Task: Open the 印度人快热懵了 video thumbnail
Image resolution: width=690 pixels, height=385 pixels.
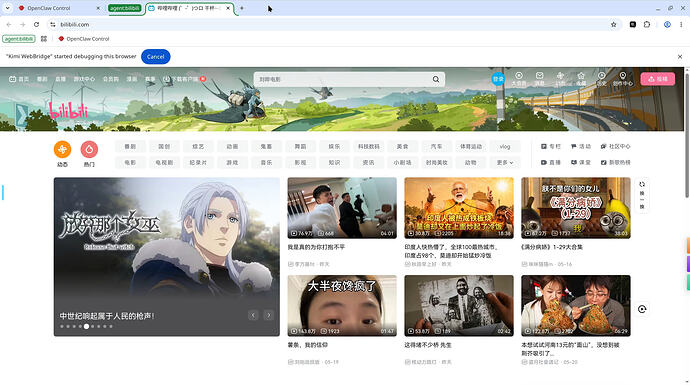Action: click(x=459, y=208)
